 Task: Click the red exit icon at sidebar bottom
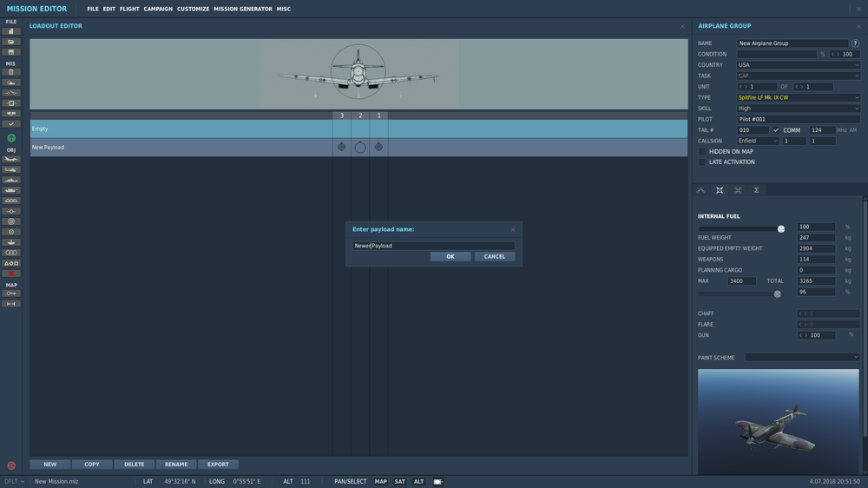pos(11,465)
